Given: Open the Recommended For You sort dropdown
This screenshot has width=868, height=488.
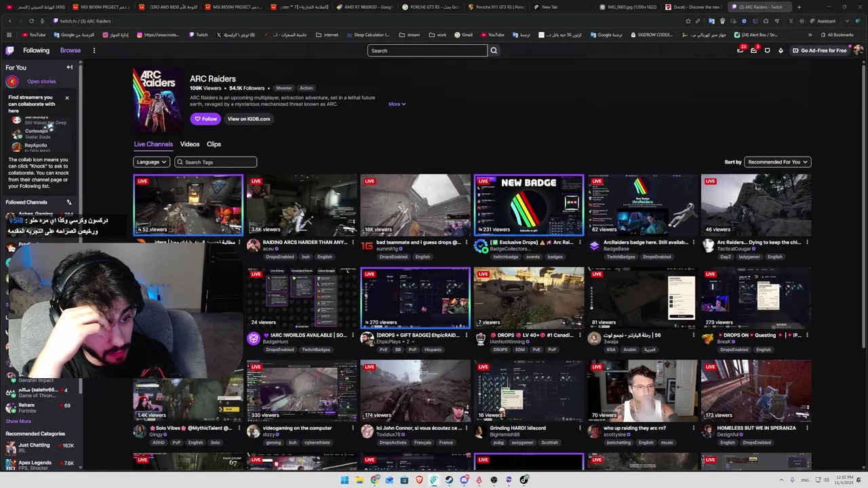Looking at the screenshot, I should 777,162.
